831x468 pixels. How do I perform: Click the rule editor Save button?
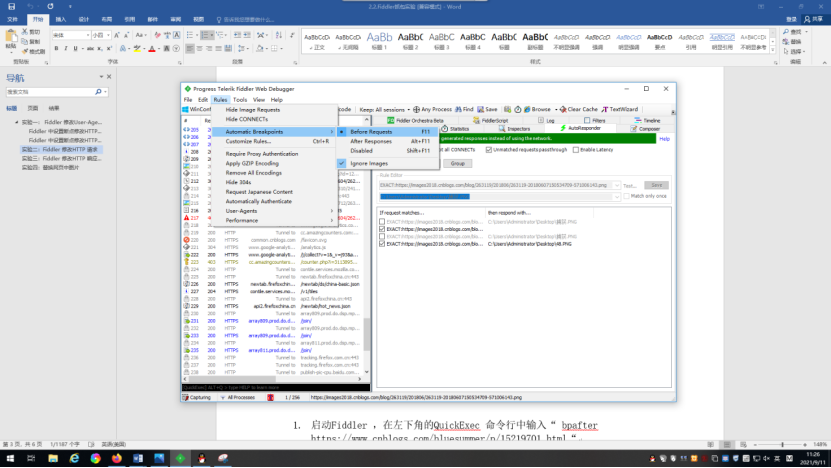656,185
